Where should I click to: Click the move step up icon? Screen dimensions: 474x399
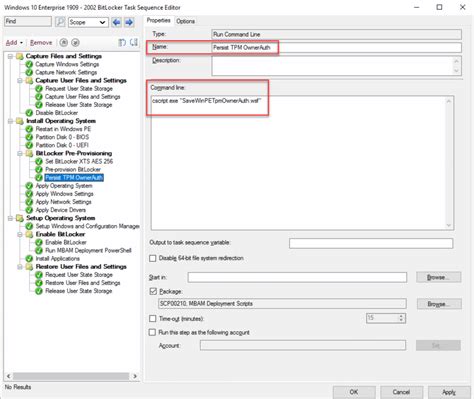[x=64, y=42]
